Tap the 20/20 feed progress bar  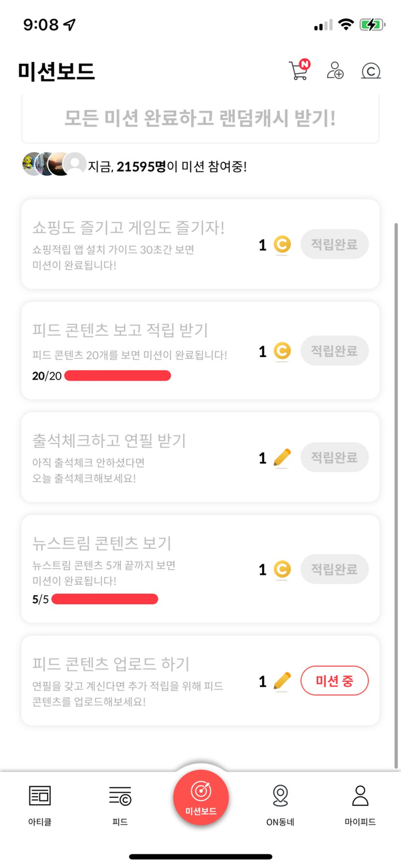tap(118, 376)
